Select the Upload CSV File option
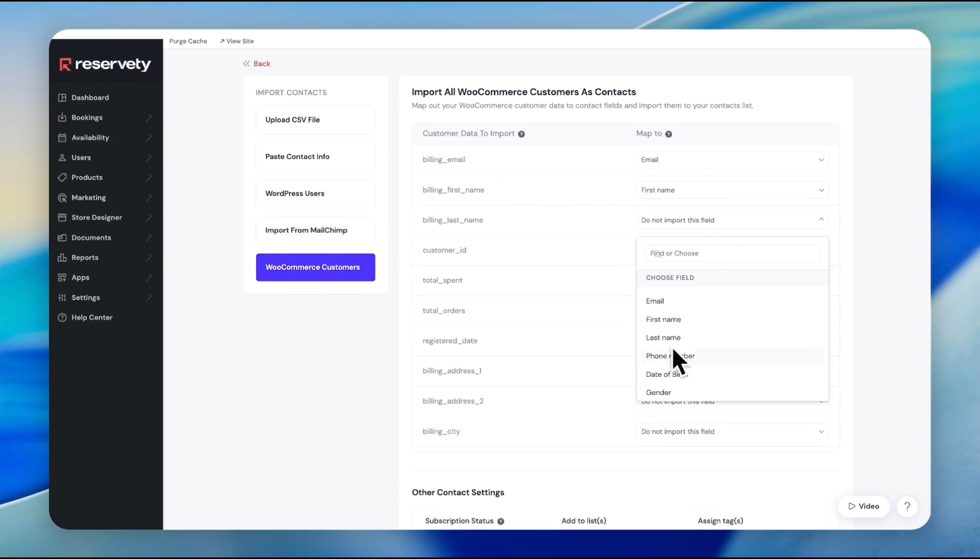Screen dimensions: 980x559 tap(315, 120)
